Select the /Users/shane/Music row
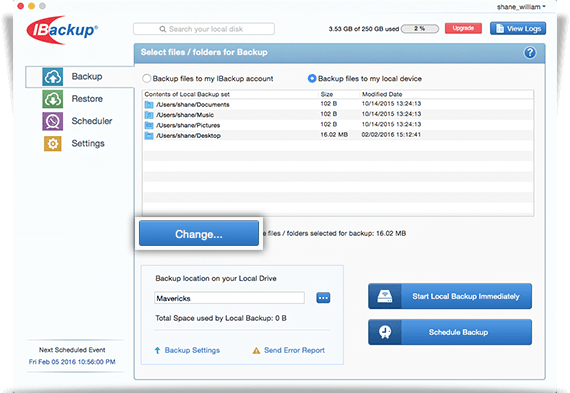This screenshot has height=393, width=570. point(338,115)
